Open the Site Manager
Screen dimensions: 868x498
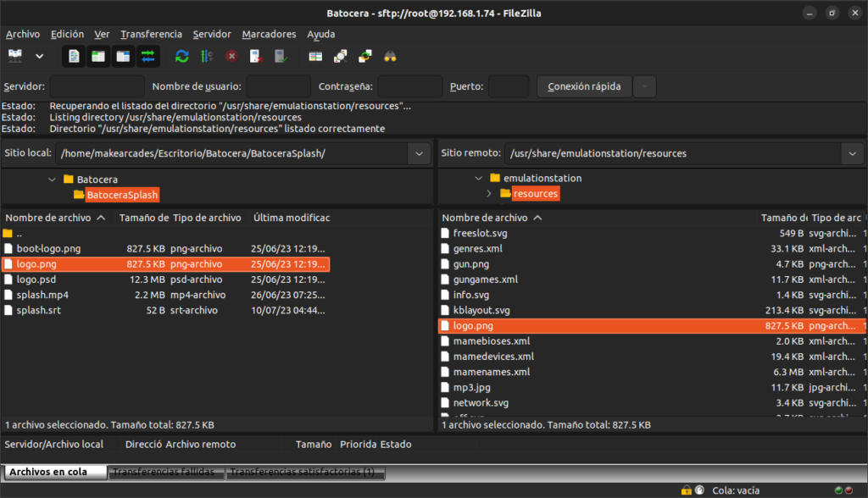coord(15,56)
